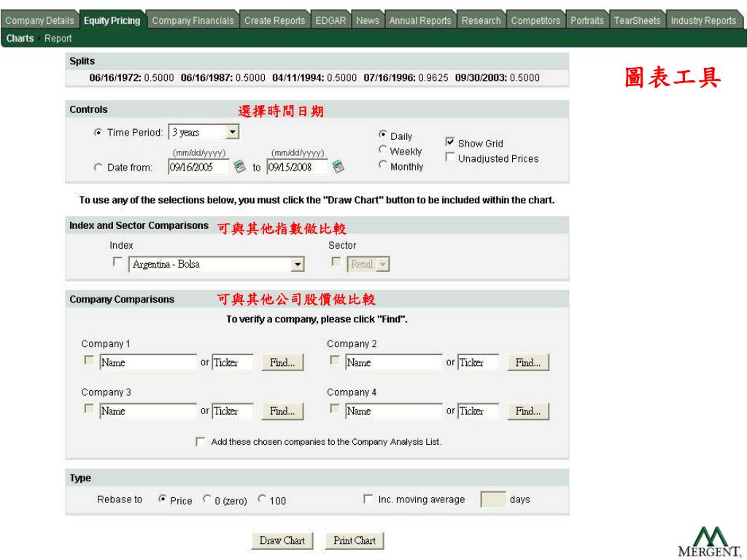This screenshot has height=560, width=747.
Task: Click Find button for Company 2
Action: point(528,362)
